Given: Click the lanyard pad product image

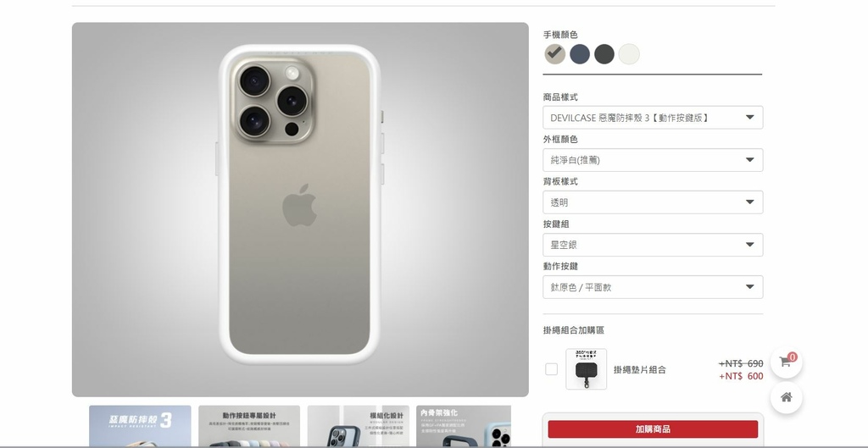Looking at the screenshot, I should pyautogui.click(x=587, y=369).
